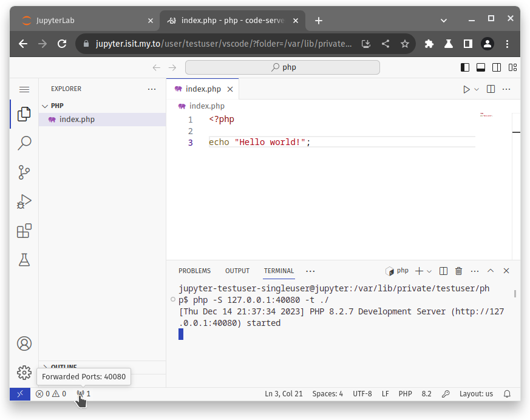The image size is (530, 420).
Task: Click the Manage gear icon
Action: (x=24, y=372)
